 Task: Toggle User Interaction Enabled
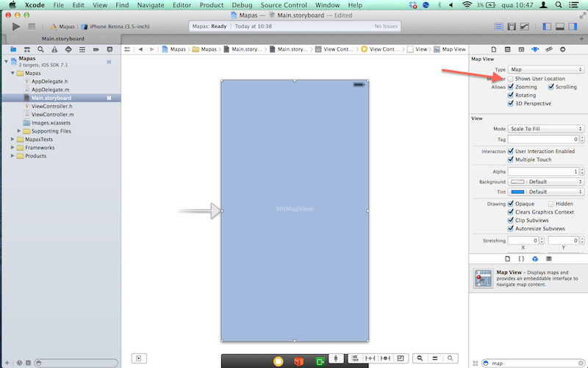pos(510,152)
